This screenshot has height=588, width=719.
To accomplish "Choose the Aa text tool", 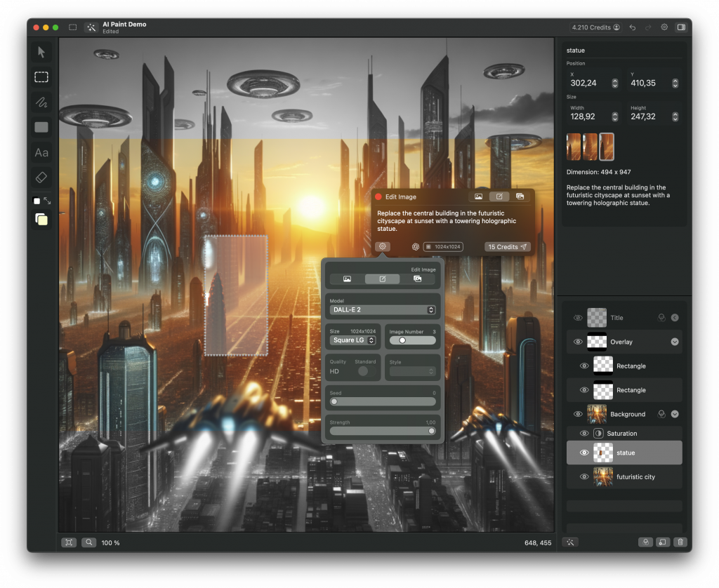I will pyautogui.click(x=41, y=152).
